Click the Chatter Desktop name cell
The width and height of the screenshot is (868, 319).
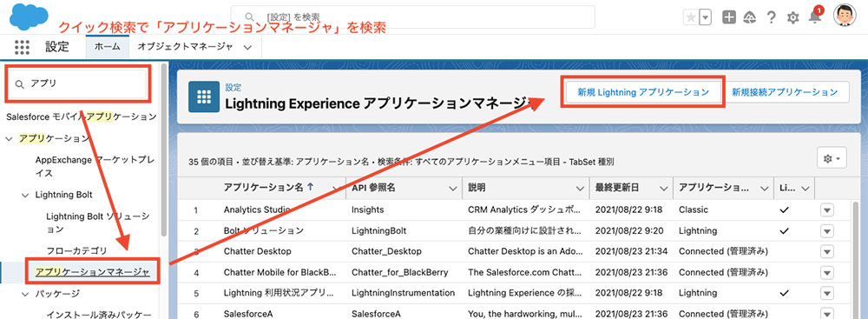pos(258,251)
